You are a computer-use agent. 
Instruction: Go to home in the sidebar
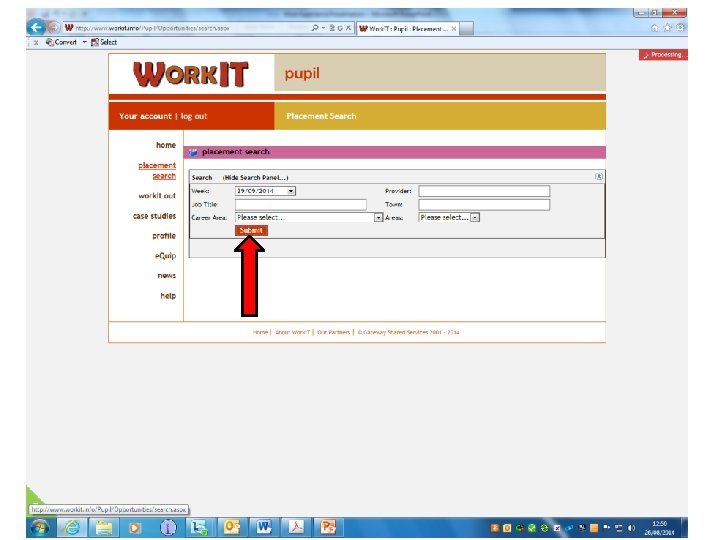pos(166,145)
